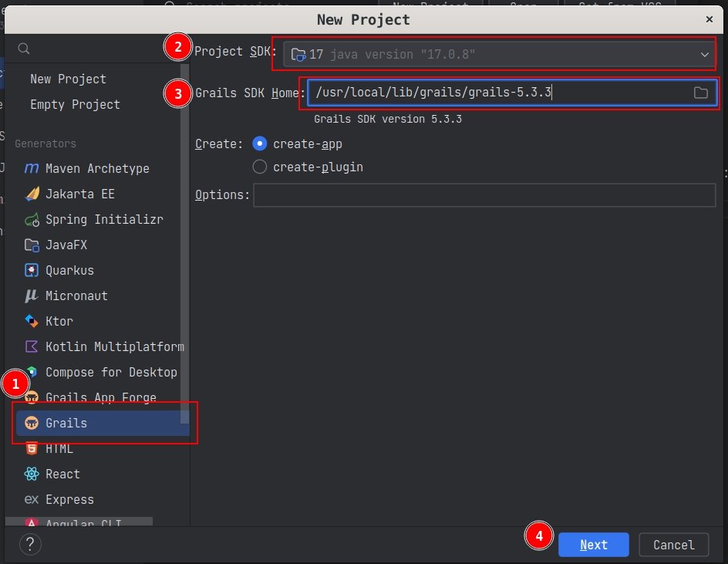This screenshot has width=728, height=564.
Task: Click the Jakarta EE generator icon
Action: (32, 194)
